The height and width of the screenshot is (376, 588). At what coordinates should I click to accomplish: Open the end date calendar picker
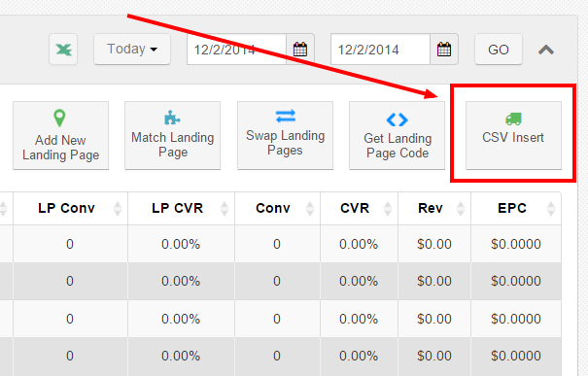[x=444, y=50]
